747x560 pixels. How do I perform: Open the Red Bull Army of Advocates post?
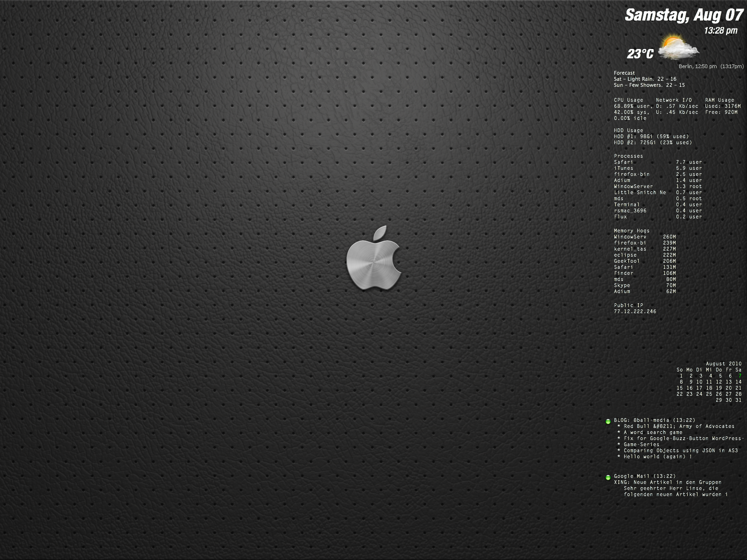point(679,426)
